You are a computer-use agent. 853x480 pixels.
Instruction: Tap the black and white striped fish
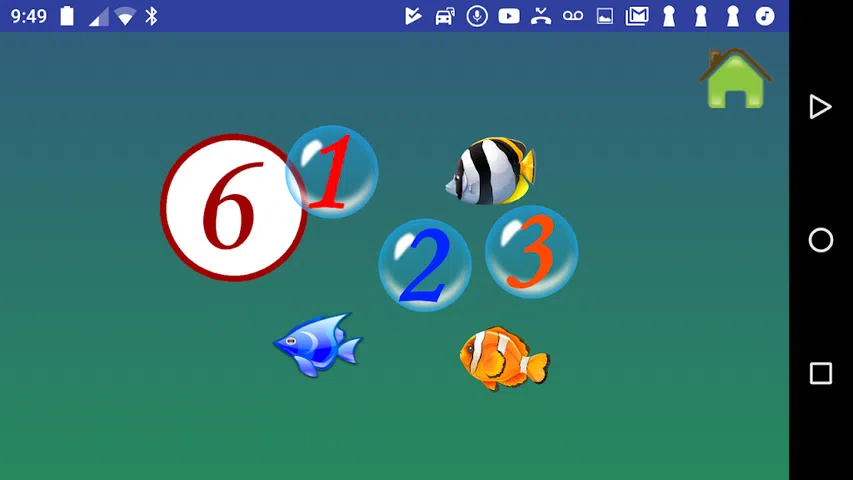(x=491, y=171)
